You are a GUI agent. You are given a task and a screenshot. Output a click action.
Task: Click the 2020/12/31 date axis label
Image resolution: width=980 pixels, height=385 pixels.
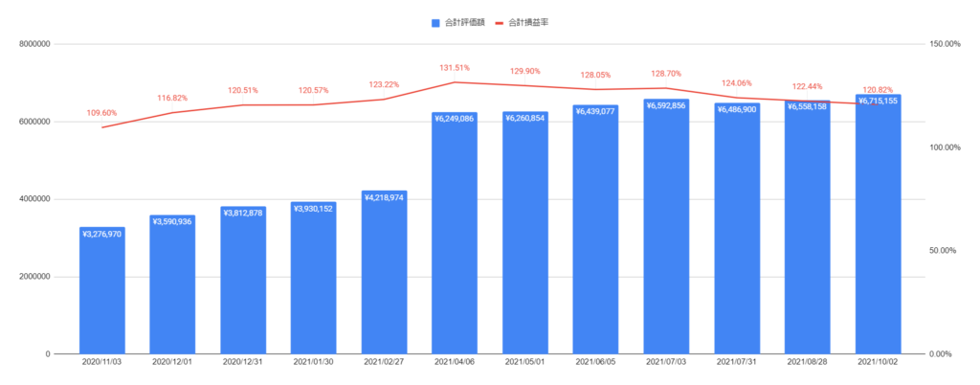click(x=243, y=362)
